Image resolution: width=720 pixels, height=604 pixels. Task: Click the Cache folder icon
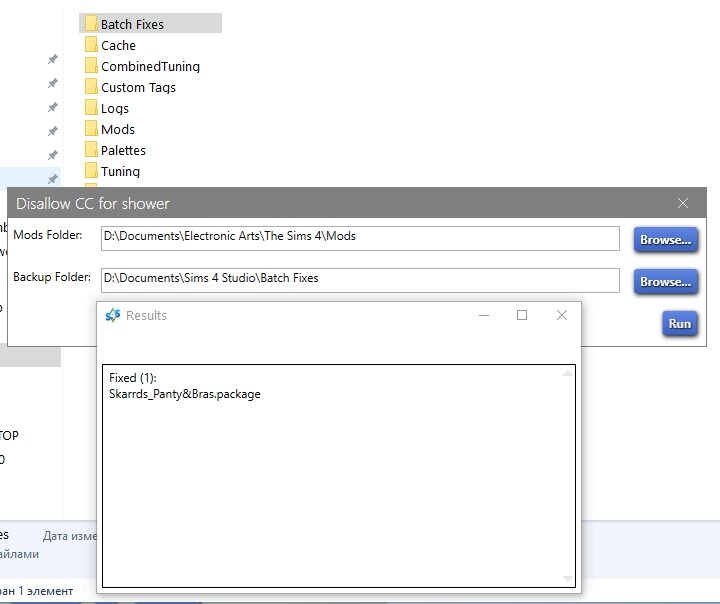pos(91,45)
